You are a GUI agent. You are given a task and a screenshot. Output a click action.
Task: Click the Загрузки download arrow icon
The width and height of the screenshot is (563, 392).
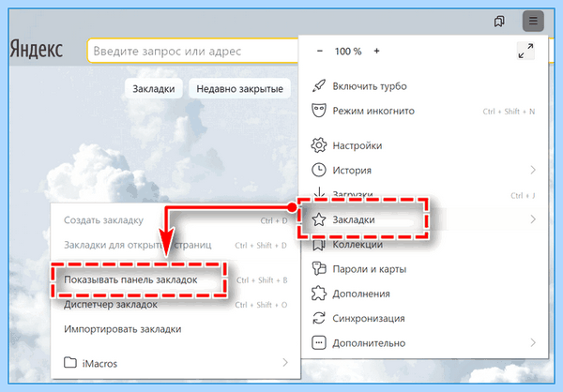click(319, 192)
